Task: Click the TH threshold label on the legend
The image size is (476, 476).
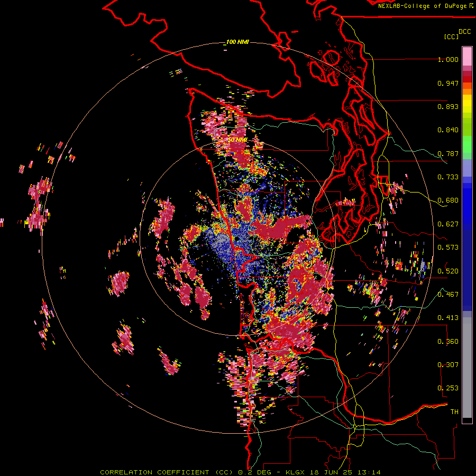Action: 454,412
